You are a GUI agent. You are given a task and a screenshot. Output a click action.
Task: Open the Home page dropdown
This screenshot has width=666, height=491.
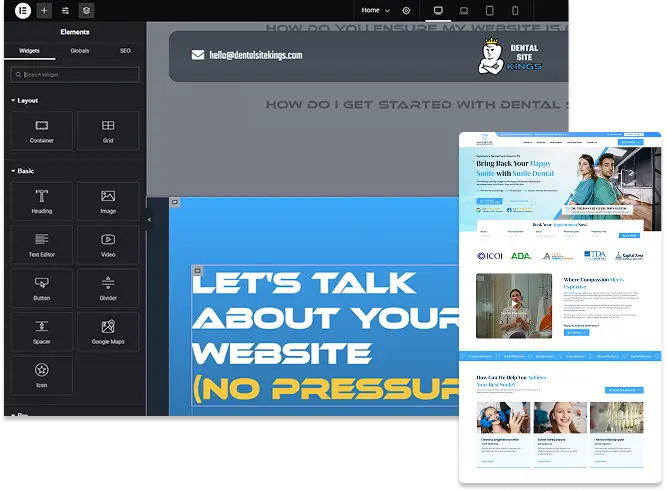point(375,10)
